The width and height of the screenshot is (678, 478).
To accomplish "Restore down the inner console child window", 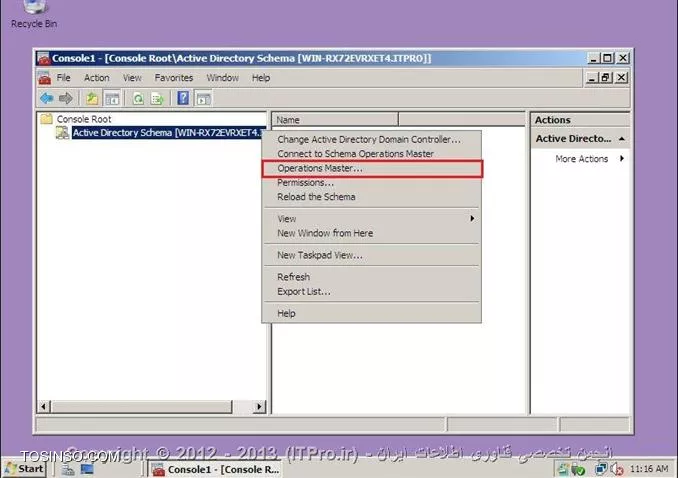I will tap(604, 78).
